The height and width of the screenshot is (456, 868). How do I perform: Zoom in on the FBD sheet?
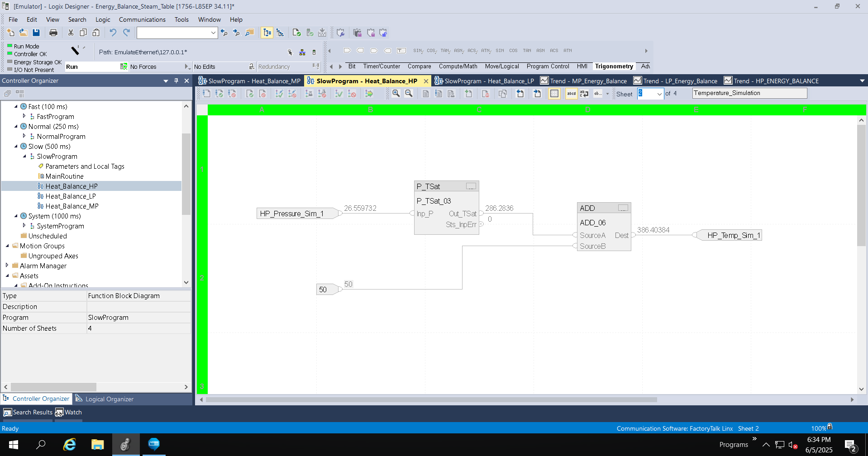click(396, 94)
